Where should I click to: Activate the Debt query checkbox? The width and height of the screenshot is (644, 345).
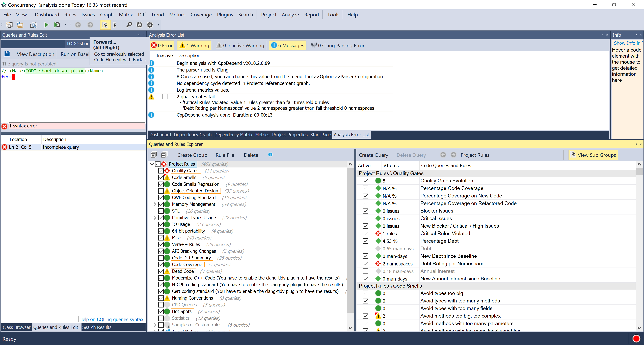click(365, 248)
